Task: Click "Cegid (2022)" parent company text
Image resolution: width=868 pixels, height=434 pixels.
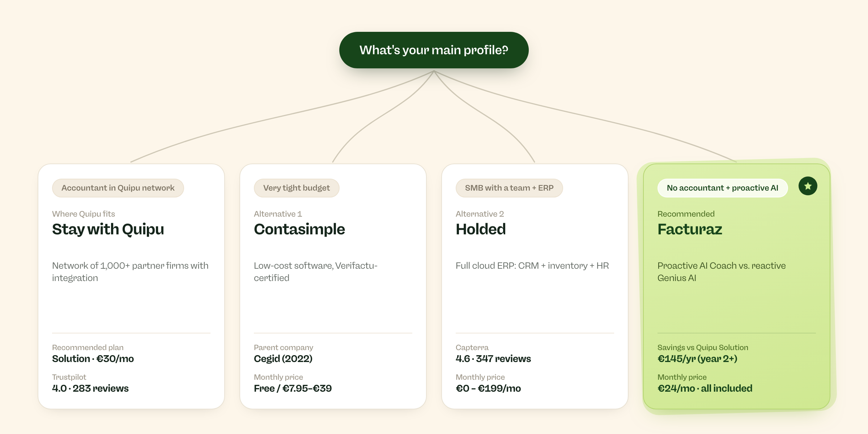Action: pyautogui.click(x=283, y=359)
